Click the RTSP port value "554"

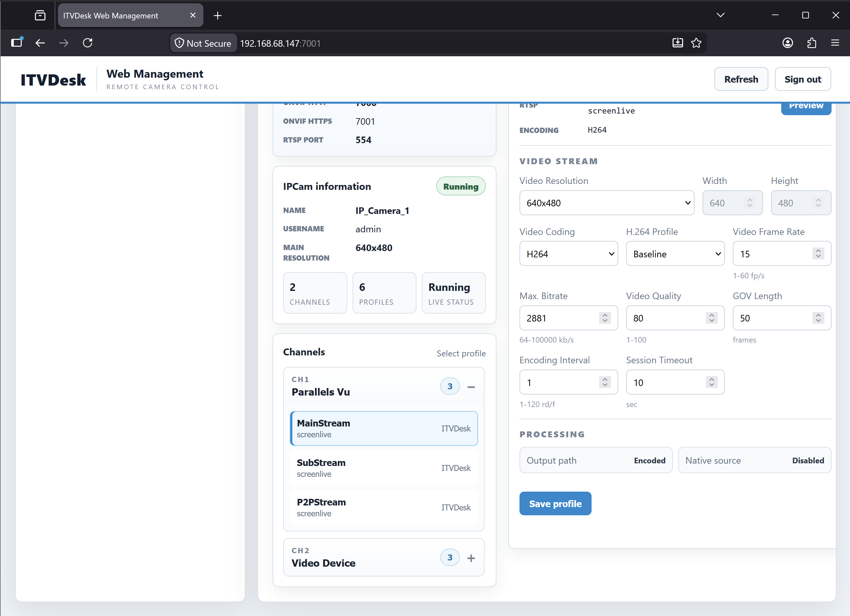point(363,140)
